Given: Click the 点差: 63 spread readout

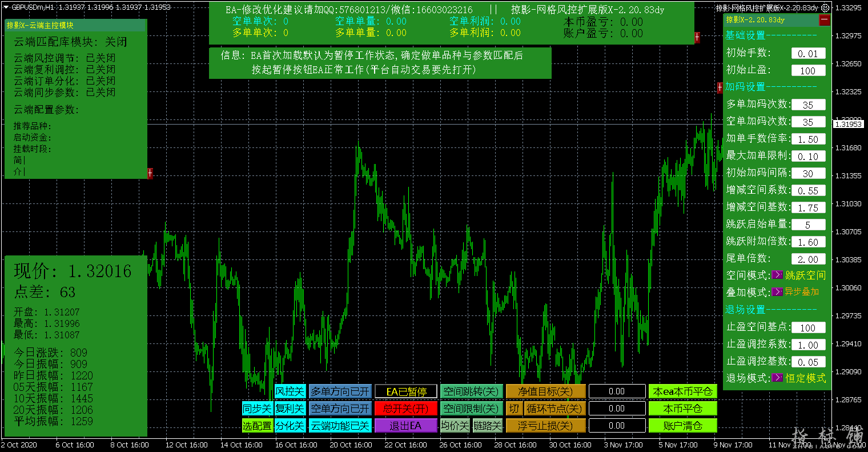Looking at the screenshot, I should tap(45, 293).
